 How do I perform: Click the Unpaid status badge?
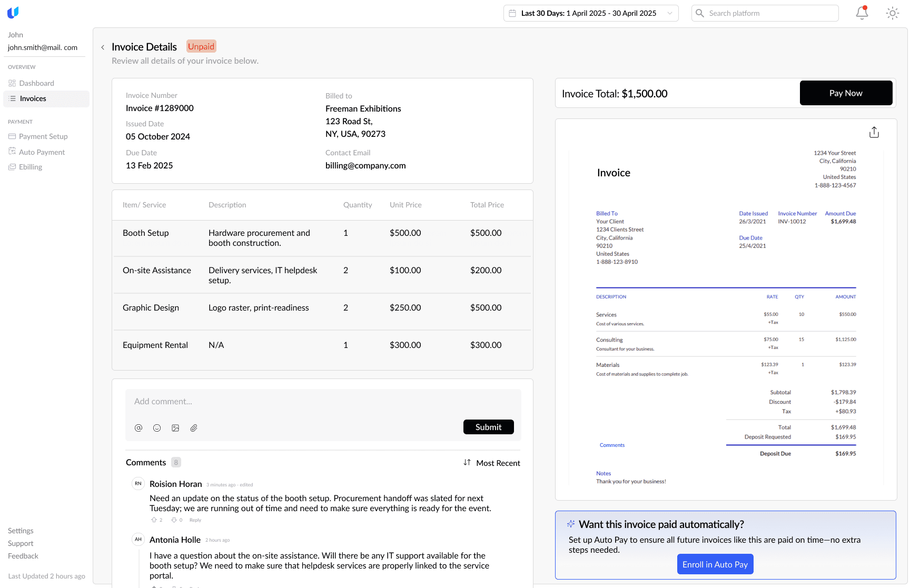tap(201, 46)
